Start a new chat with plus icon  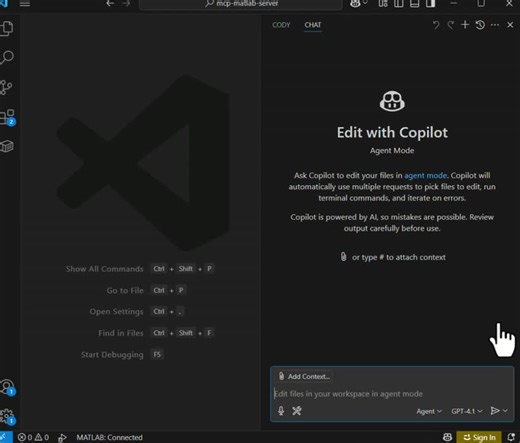(465, 25)
